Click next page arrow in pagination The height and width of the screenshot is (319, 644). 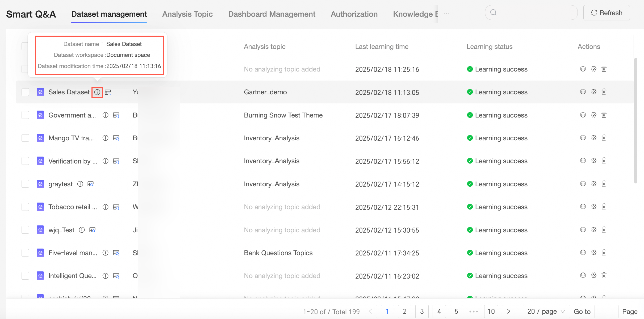click(x=508, y=311)
